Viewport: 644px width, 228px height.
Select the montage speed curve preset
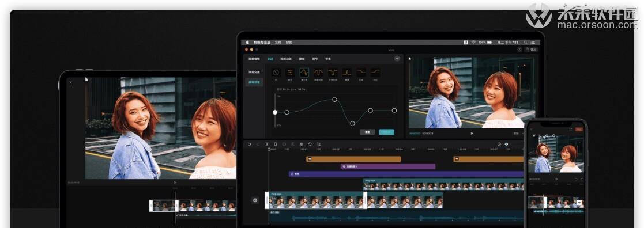click(x=304, y=73)
